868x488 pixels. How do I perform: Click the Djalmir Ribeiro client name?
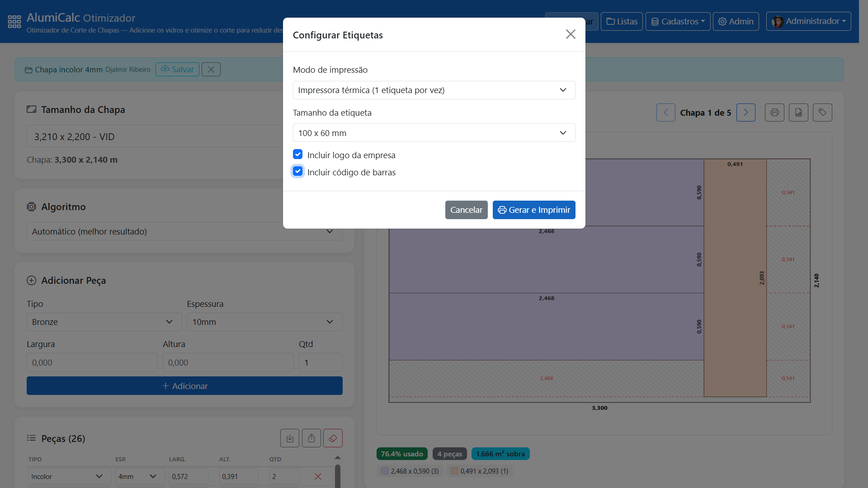(128, 70)
